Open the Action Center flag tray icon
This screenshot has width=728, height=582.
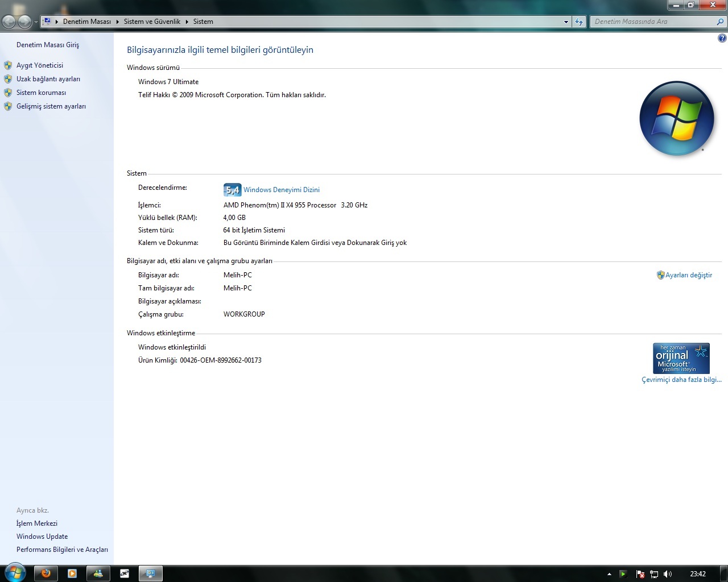640,574
